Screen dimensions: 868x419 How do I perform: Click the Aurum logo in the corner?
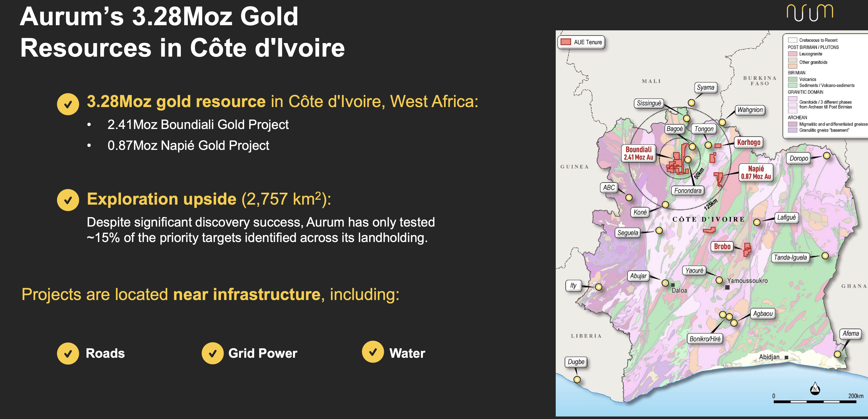click(x=810, y=12)
